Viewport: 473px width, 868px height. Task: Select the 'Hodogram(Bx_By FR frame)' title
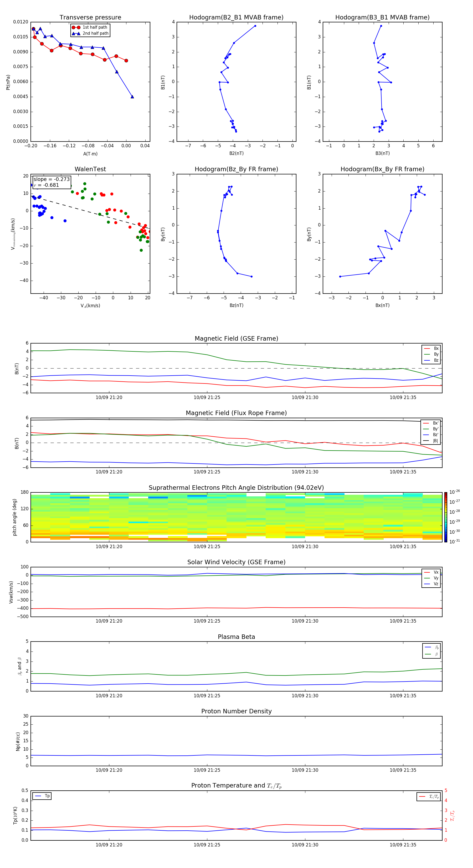pos(382,169)
